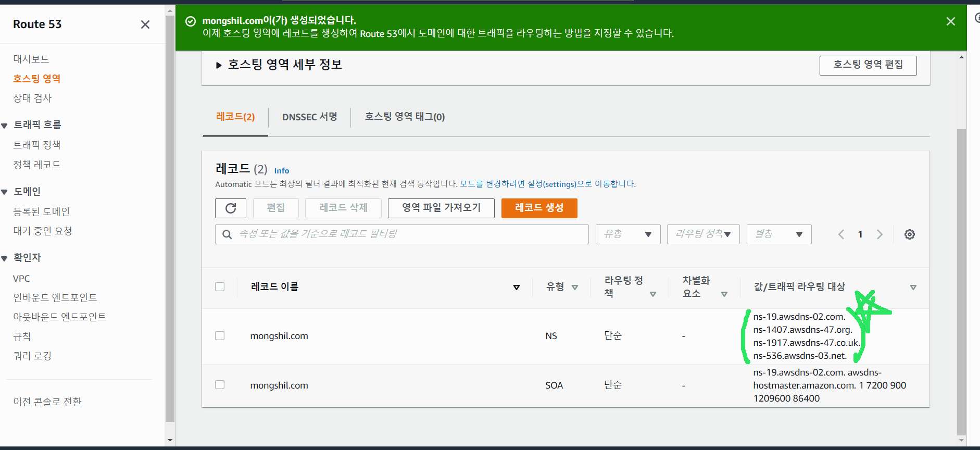Open 등록된 도메인 in the sidebar
Screen dimensions: 980x450
point(42,211)
